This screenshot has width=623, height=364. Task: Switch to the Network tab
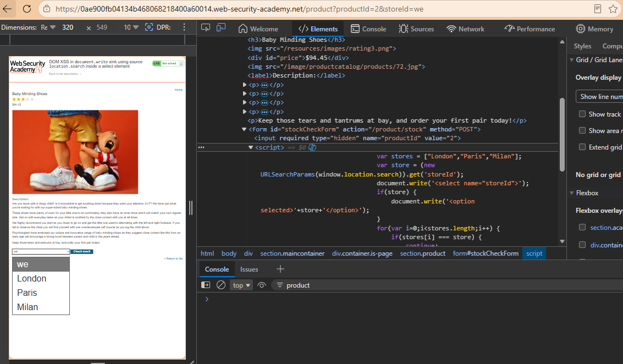465,29
